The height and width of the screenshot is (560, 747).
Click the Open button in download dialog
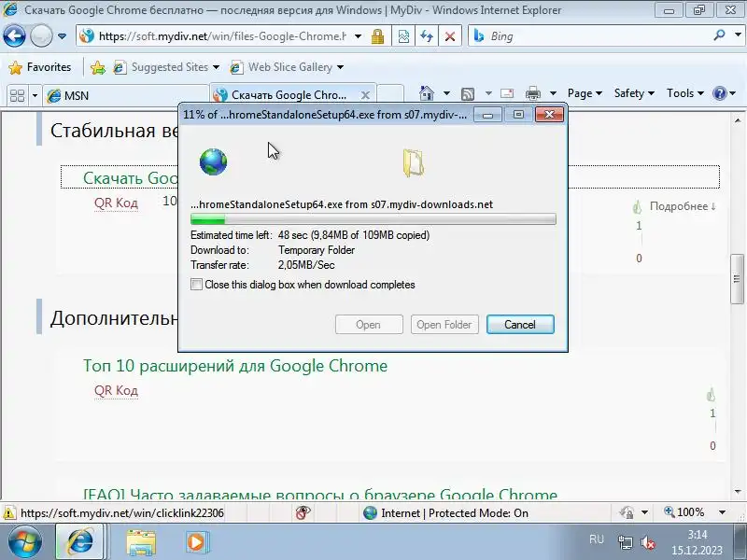369,324
